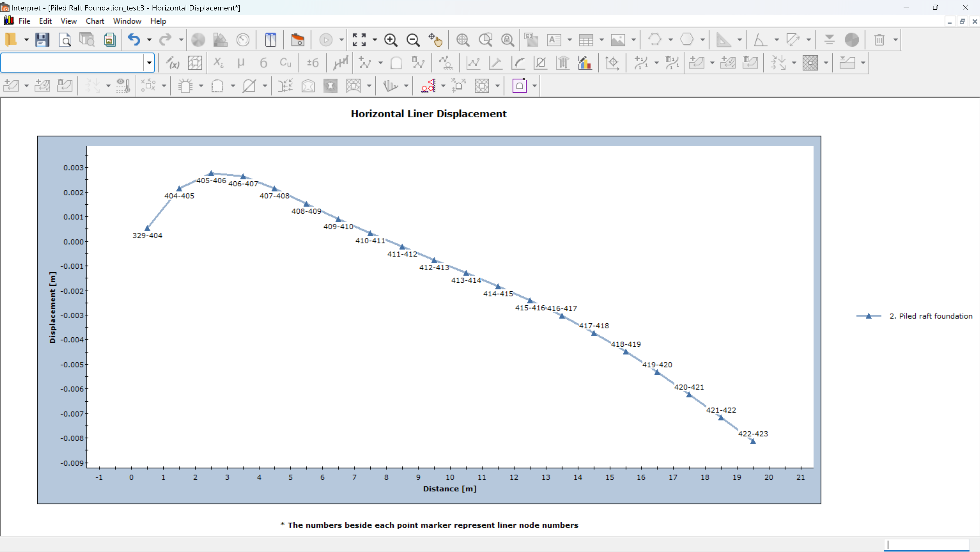The width and height of the screenshot is (980, 552).
Task: Open the Chart menu
Action: coord(95,21)
